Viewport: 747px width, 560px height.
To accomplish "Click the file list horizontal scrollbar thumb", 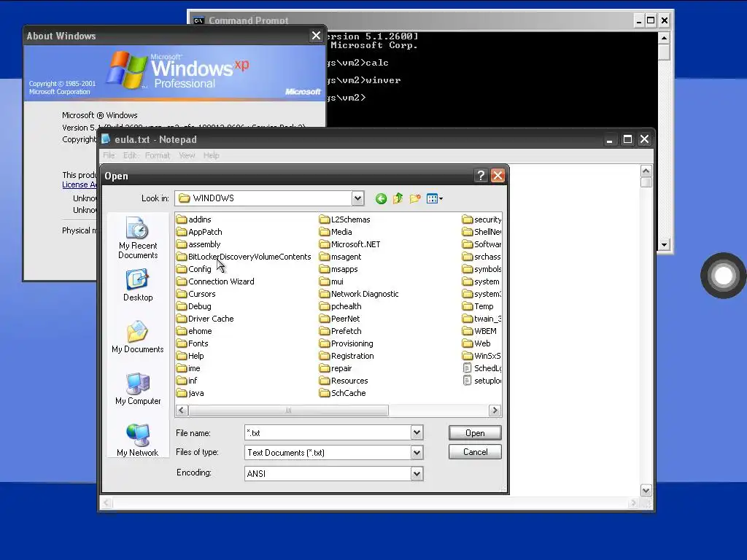I will pyautogui.click(x=288, y=410).
